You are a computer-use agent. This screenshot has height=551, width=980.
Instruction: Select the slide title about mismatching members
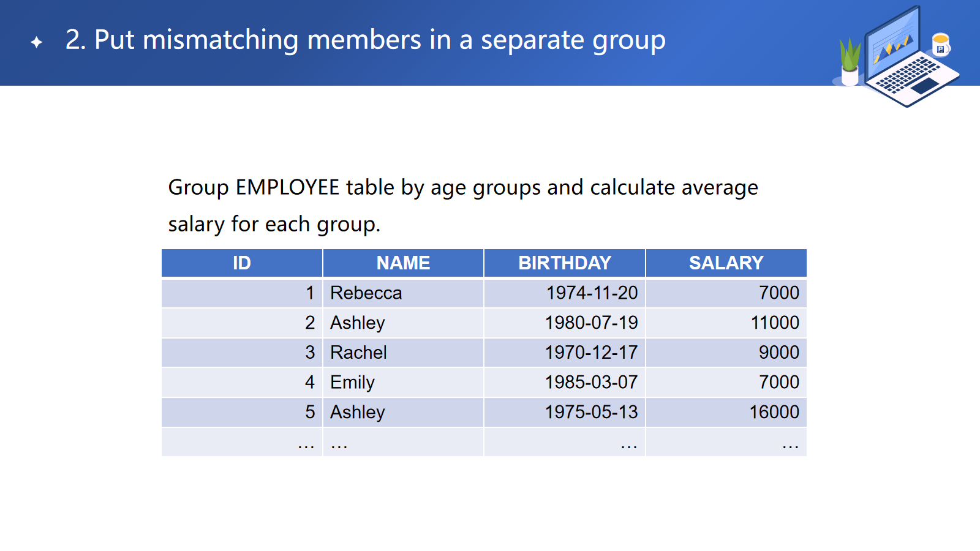point(365,40)
